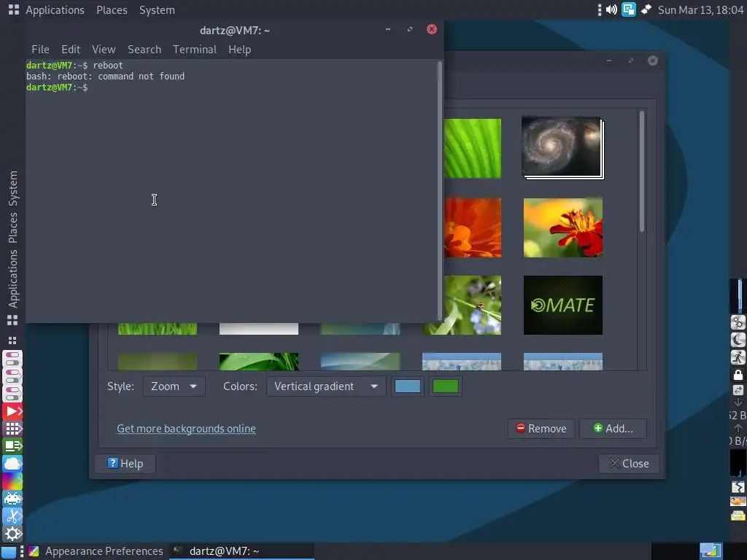
Task: Click the volume speaker icon in top panel
Action: click(612, 9)
